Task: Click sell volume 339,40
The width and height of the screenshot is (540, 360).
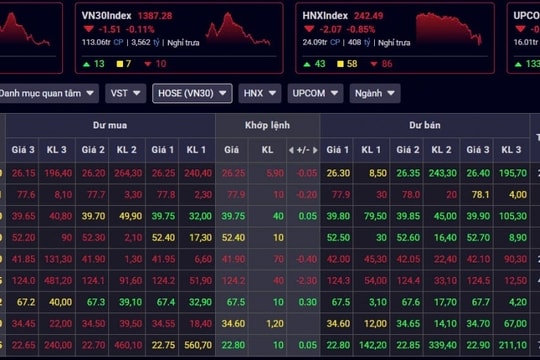Action: 443,345
